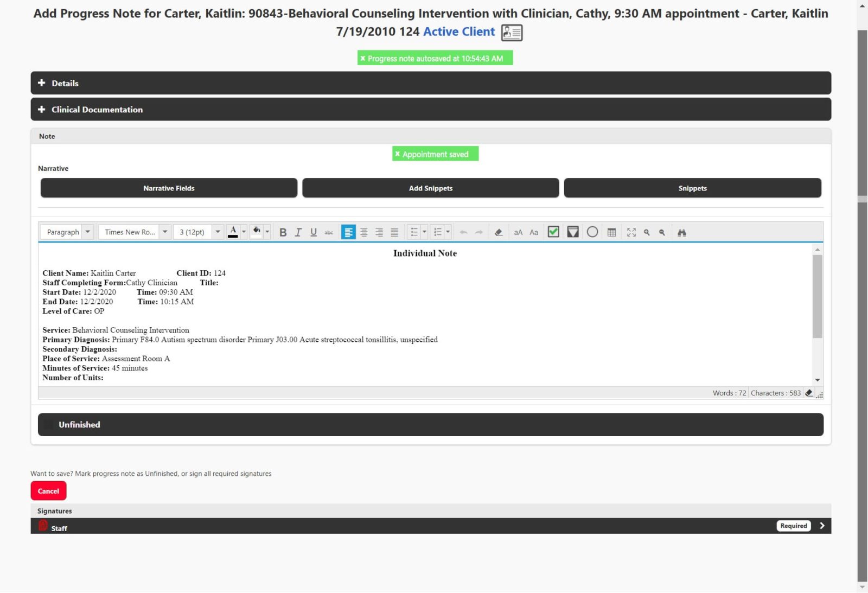The image size is (868, 593).
Task: Center align the note text
Action: click(364, 232)
